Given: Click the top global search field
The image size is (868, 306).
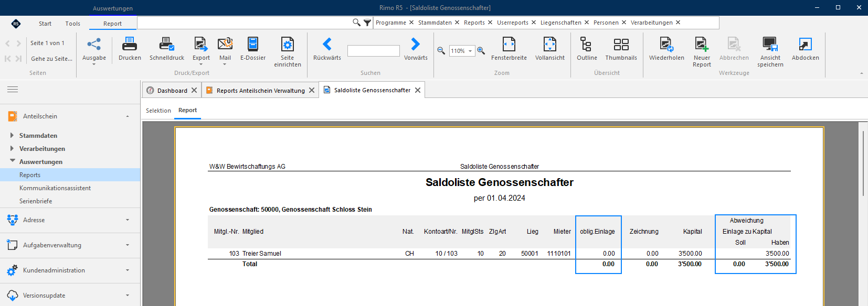Looking at the screenshot, I should (x=245, y=23).
